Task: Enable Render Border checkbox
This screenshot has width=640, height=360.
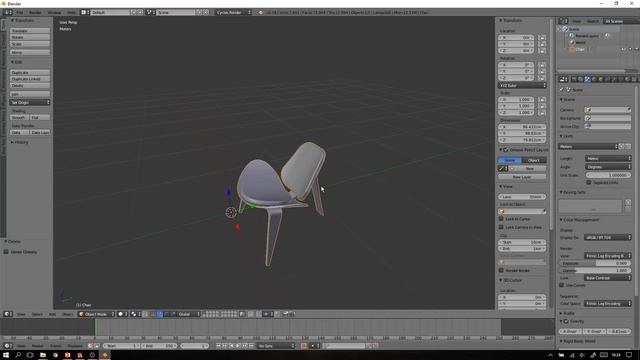Action: 501,270
